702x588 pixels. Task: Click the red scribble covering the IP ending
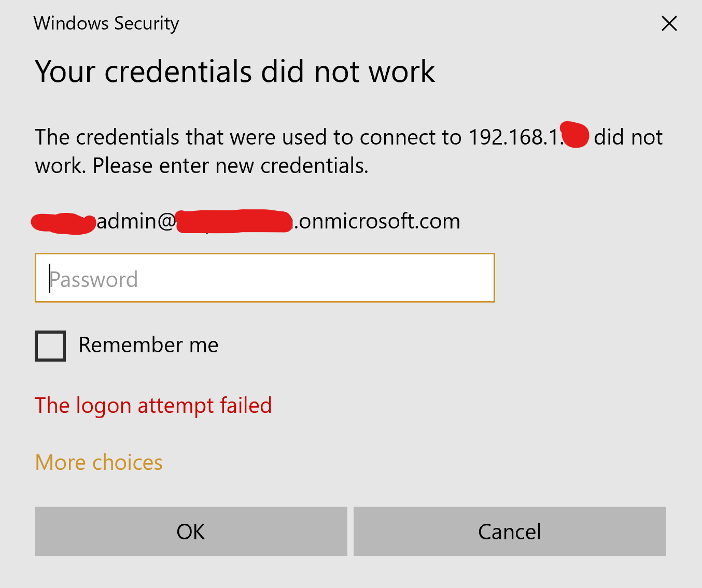[575, 135]
